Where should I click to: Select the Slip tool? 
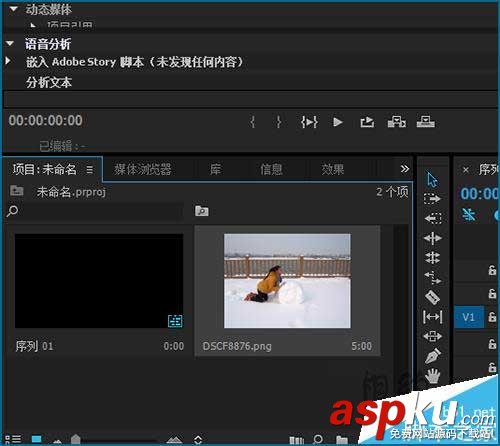click(433, 317)
